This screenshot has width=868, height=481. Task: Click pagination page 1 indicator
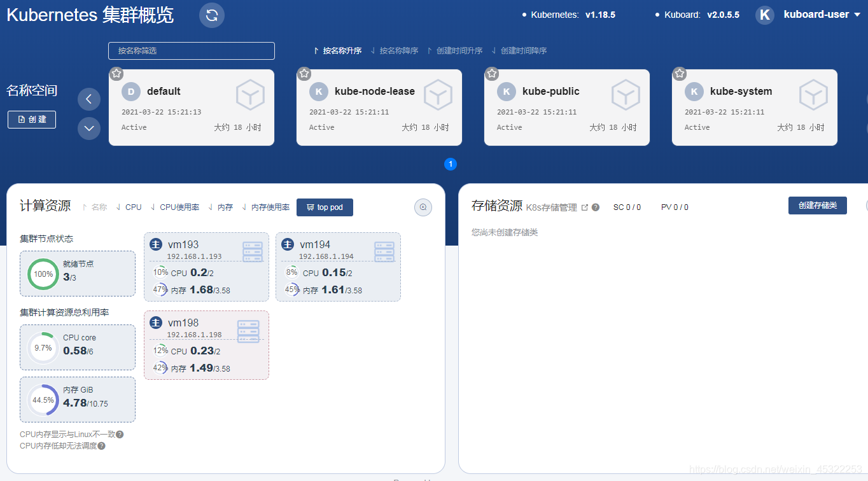pyautogui.click(x=451, y=164)
